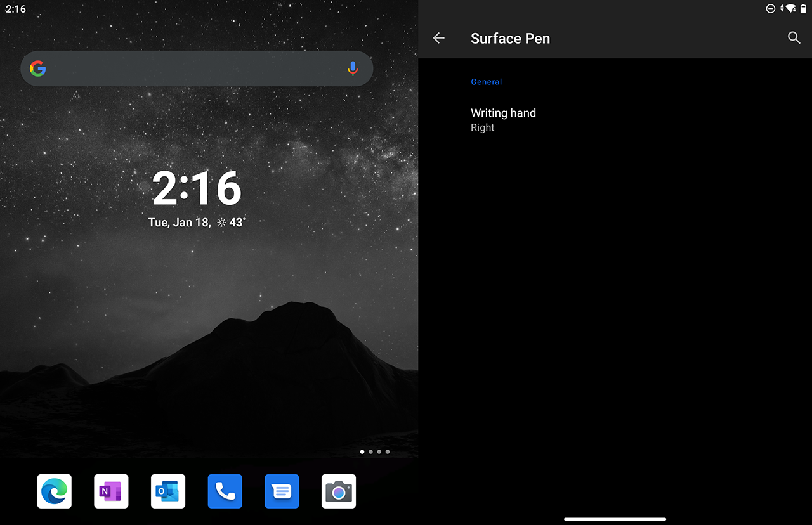The width and height of the screenshot is (812, 525).
Task: Open the date Tue, Jan 18 in widget
Action: click(x=179, y=223)
